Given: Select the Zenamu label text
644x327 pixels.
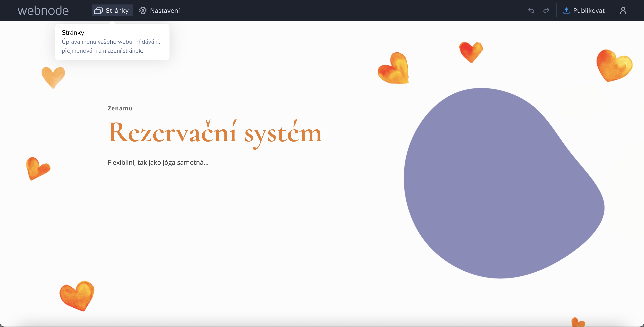Looking at the screenshot, I should (x=120, y=108).
